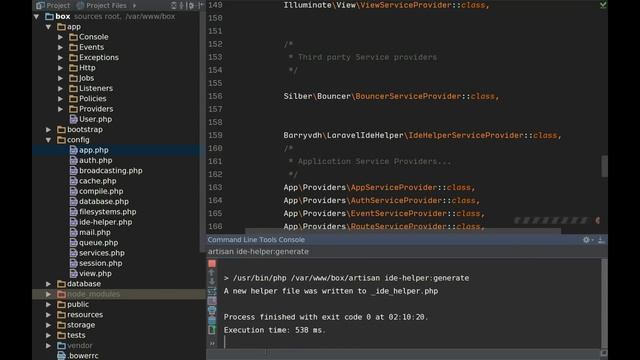Click IdeHelperServiceProvider on line 159
640x360 pixels.
click(466, 136)
